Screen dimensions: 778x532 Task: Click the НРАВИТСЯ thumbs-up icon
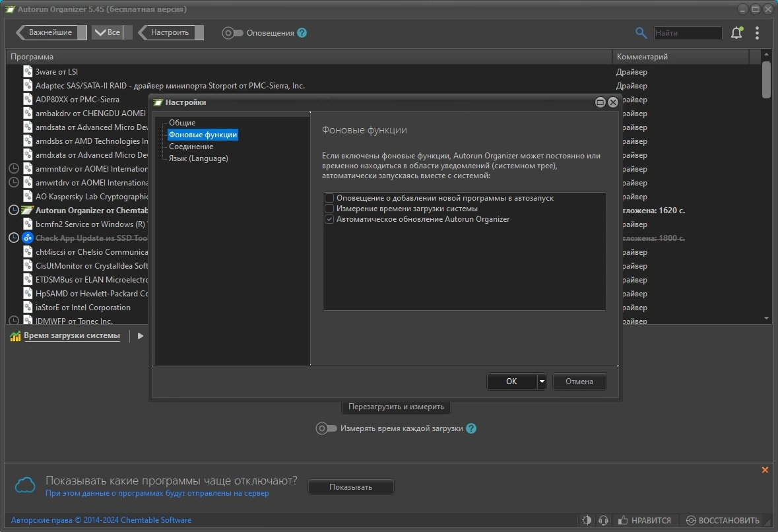click(623, 520)
